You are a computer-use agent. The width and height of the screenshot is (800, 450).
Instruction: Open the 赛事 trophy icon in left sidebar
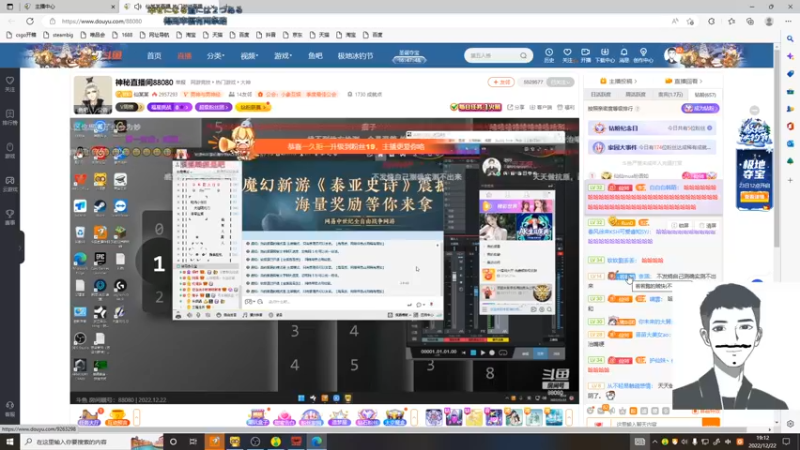pyautogui.click(x=10, y=217)
